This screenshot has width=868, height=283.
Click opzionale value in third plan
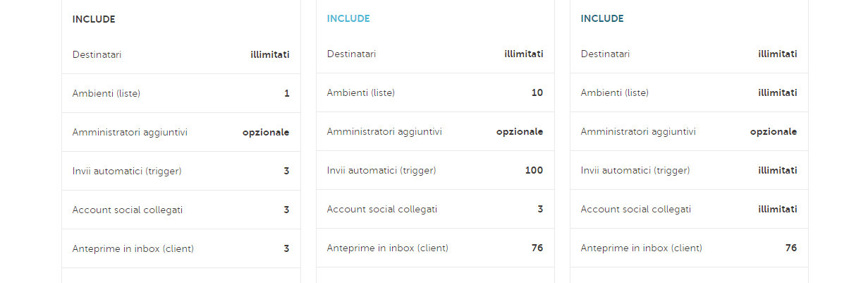tap(774, 132)
